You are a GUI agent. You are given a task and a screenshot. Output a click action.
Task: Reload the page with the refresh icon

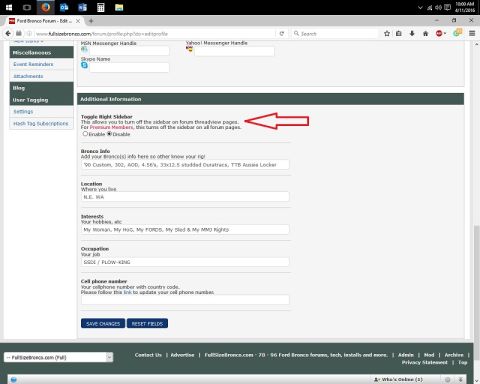(282, 34)
